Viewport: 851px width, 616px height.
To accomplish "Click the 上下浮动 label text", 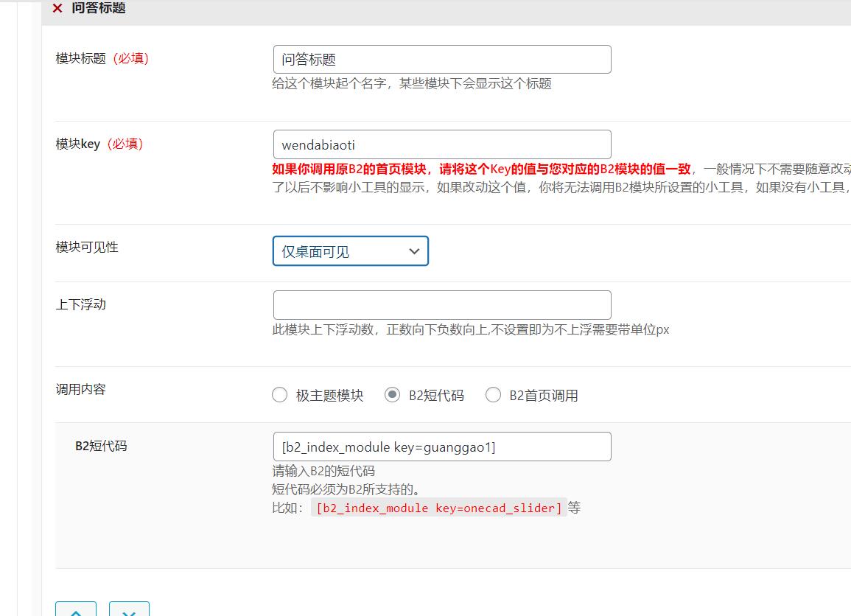I will (81, 304).
